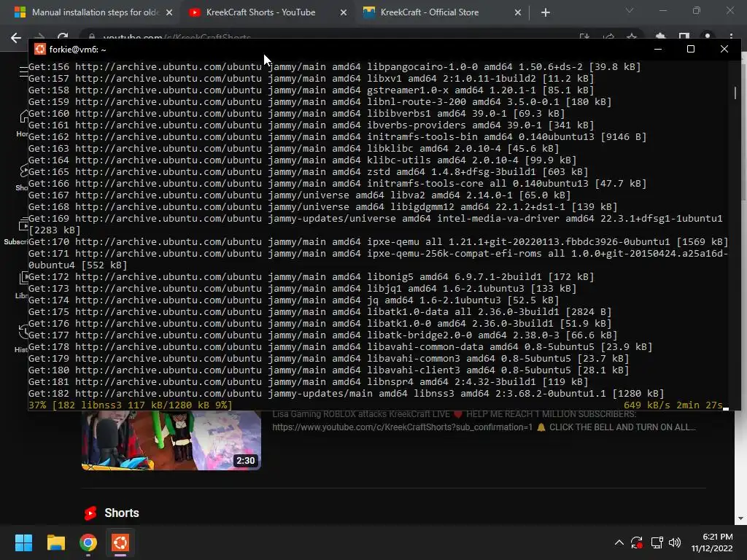The image size is (747, 560).
Task: Click the 37% progress status line
Action: pos(130,405)
